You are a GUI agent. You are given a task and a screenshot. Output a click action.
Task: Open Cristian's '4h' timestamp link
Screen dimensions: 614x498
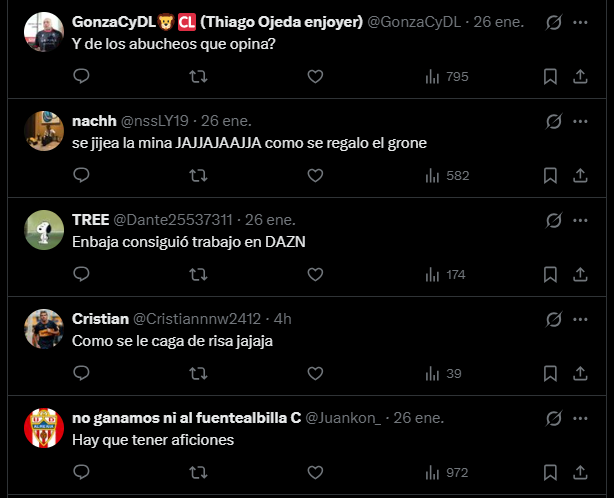(282, 319)
